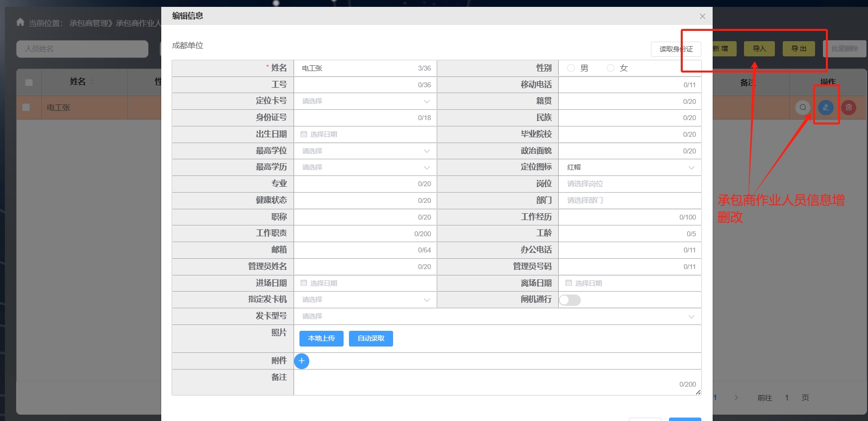Close the 编辑信息 dialog with X

(702, 16)
